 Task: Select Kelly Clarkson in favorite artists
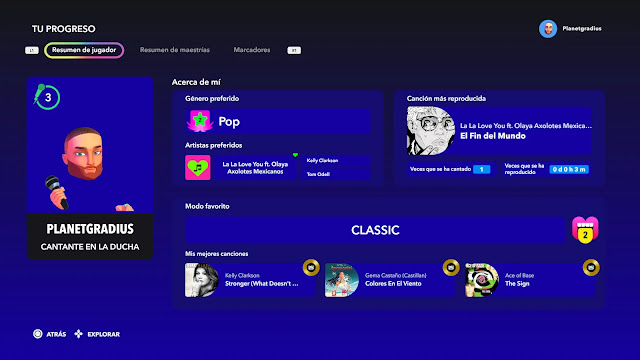(336, 161)
